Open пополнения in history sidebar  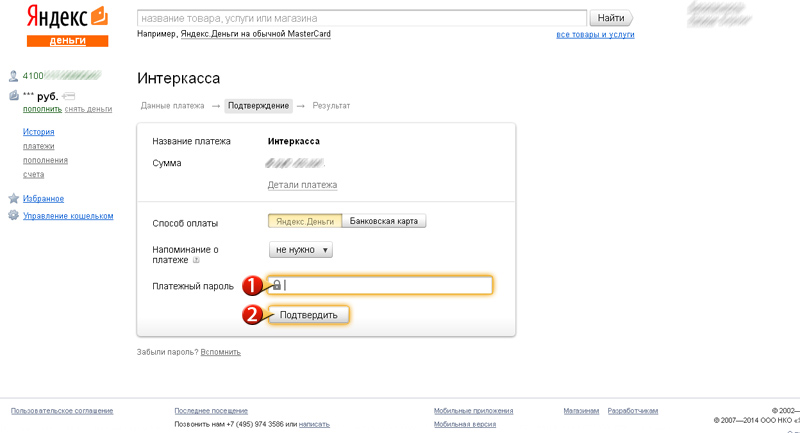pyautogui.click(x=45, y=160)
